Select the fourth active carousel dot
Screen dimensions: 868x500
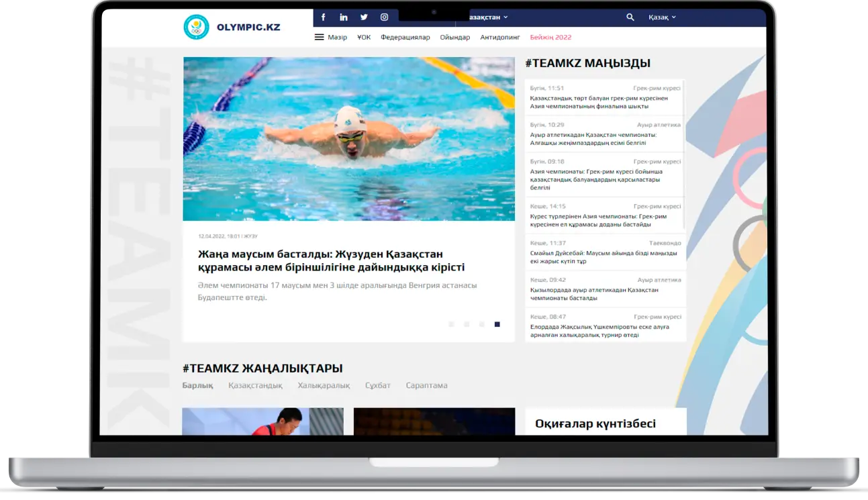point(497,324)
